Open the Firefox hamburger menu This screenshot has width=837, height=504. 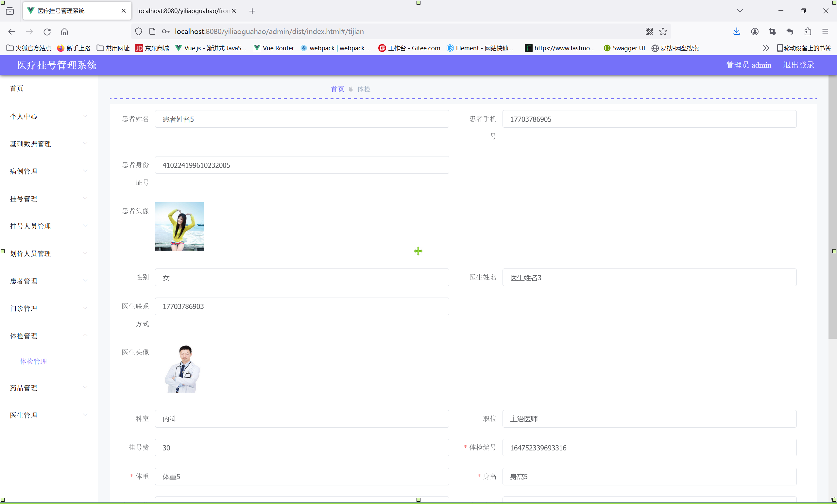click(x=825, y=32)
